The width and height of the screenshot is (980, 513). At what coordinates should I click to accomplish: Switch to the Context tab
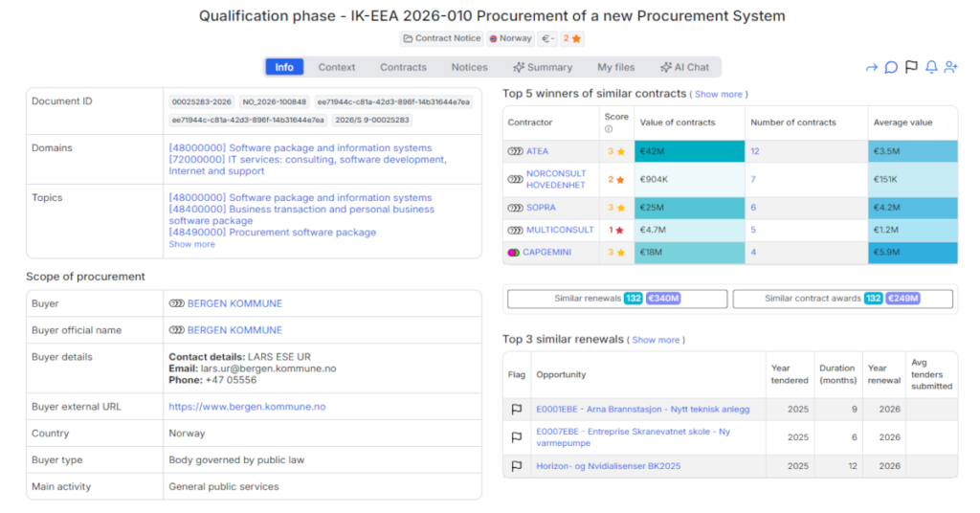(x=336, y=67)
